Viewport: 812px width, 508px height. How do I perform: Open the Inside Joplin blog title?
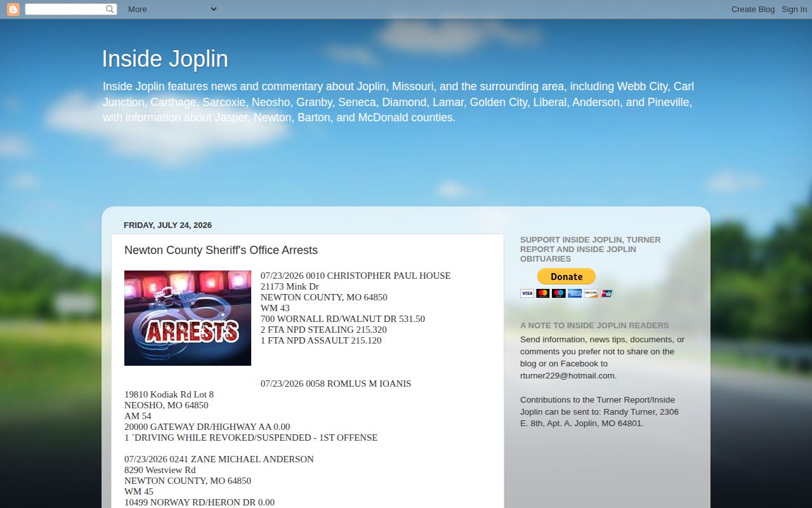165,58
